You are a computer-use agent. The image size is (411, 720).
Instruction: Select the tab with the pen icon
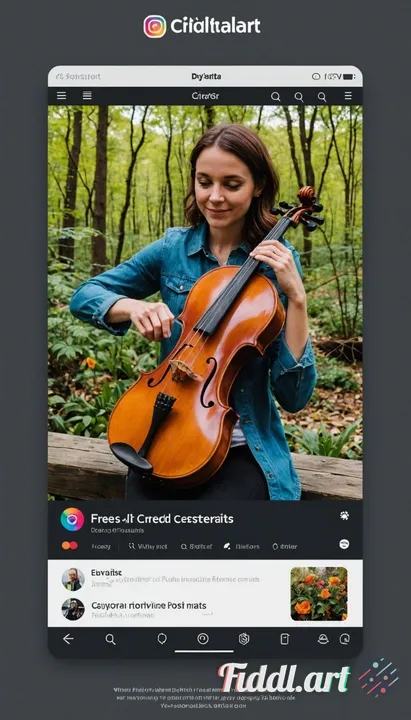(241, 546)
